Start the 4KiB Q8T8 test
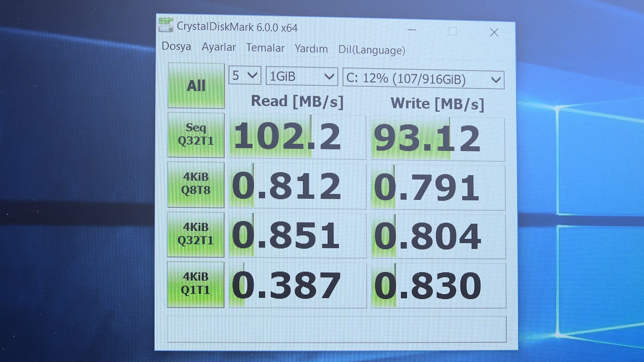The height and width of the screenshot is (362, 644). [196, 184]
